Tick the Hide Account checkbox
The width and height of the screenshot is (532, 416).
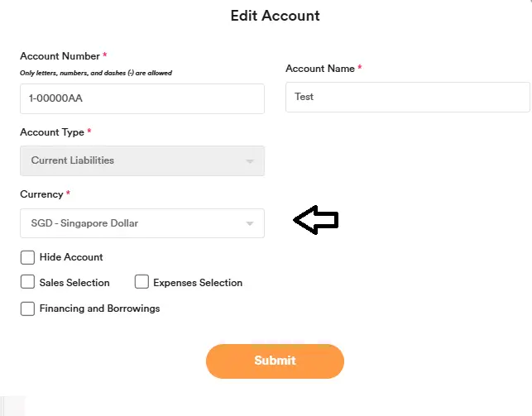[27, 257]
